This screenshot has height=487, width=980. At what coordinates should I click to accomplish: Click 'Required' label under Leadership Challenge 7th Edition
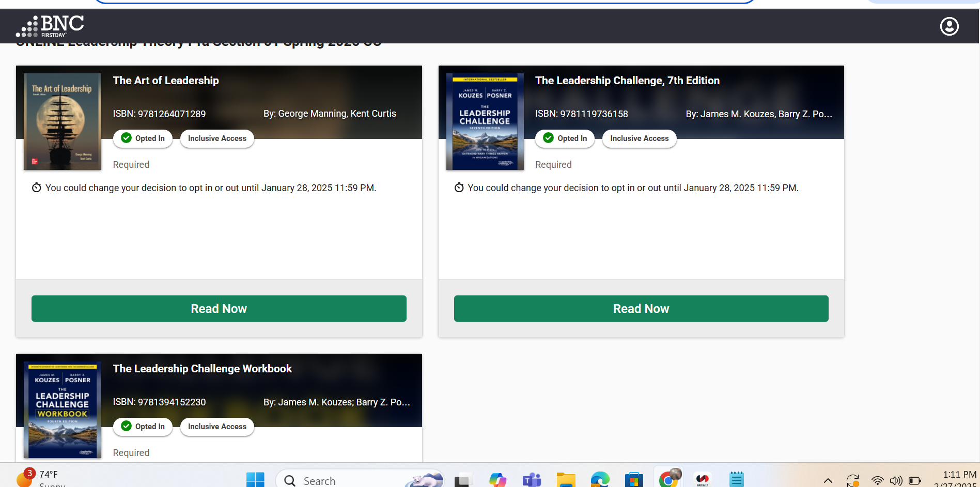tap(553, 165)
